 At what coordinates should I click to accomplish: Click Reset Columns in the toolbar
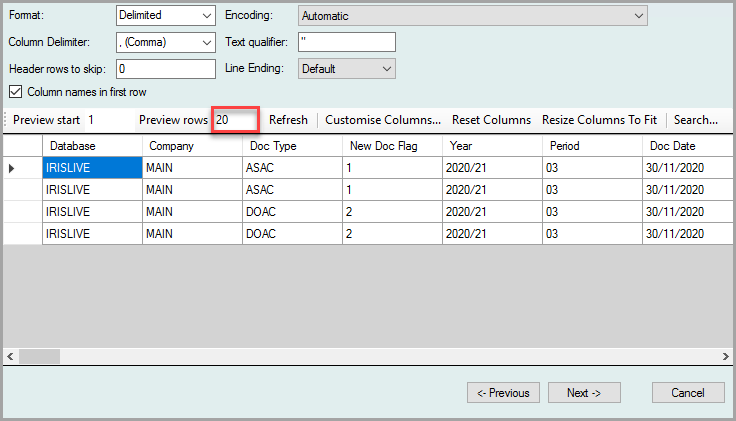pos(491,120)
